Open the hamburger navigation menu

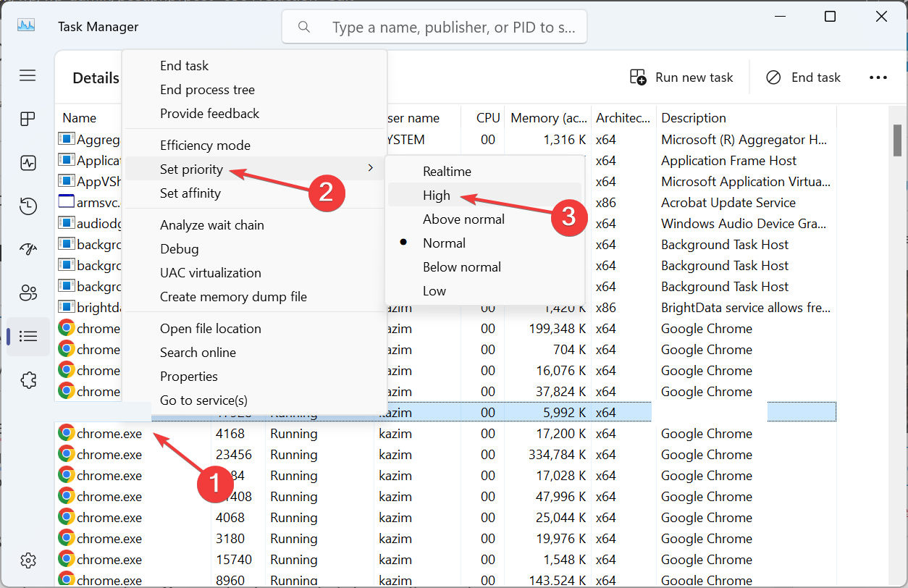(28, 75)
